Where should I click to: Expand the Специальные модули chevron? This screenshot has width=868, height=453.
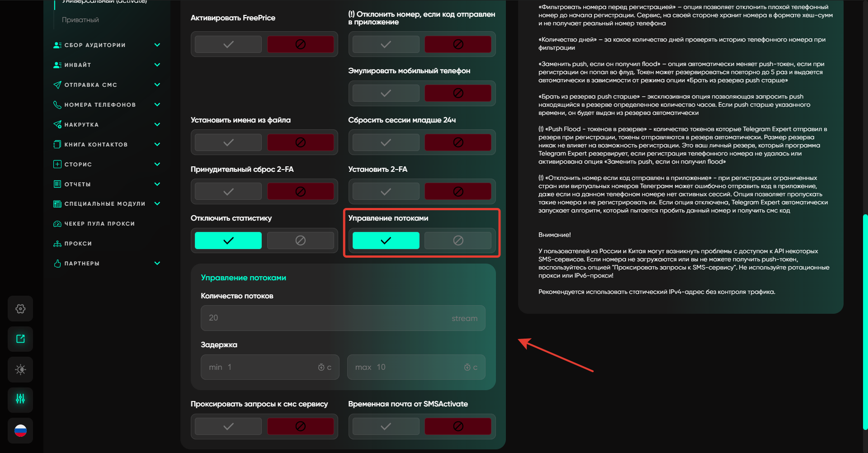point(157,204)
